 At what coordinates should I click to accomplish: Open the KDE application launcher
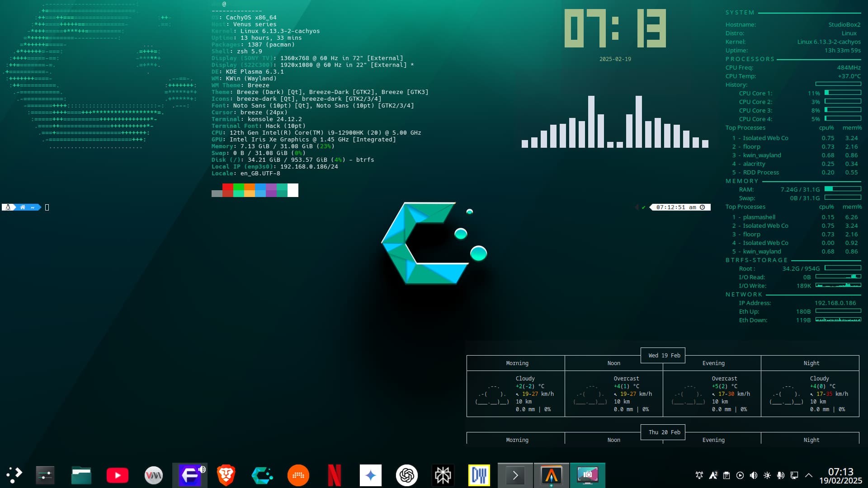click(x=14, y=475)
